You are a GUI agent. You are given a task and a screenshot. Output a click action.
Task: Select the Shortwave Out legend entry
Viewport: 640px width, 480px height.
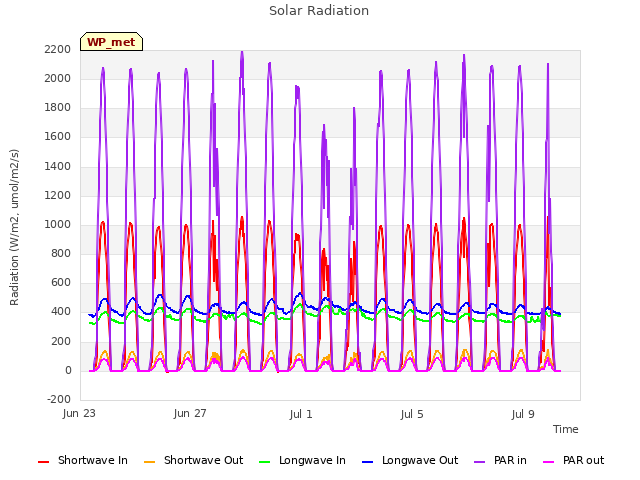194,460
